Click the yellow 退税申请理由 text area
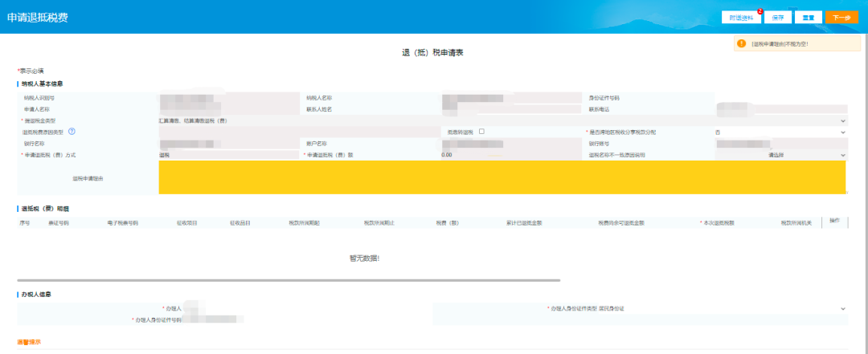This screenshot has width=868, height=354. (502, 177)
